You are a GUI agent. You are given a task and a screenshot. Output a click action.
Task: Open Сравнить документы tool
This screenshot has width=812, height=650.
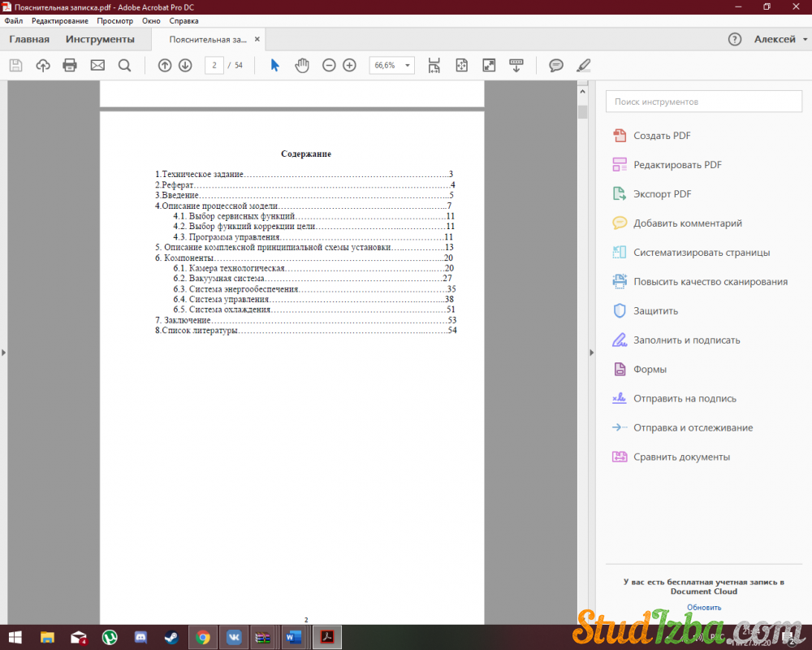click(672, 457)
